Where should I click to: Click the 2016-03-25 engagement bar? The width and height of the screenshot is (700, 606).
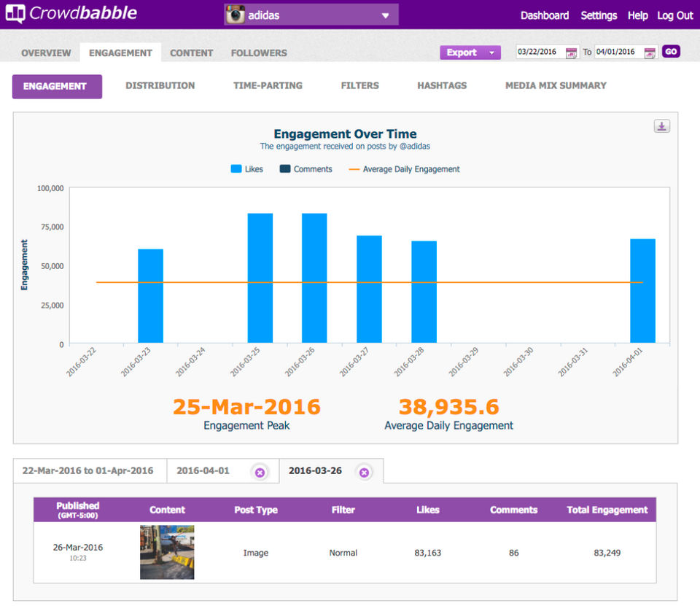pyautogui.click(x=260, y=278)
